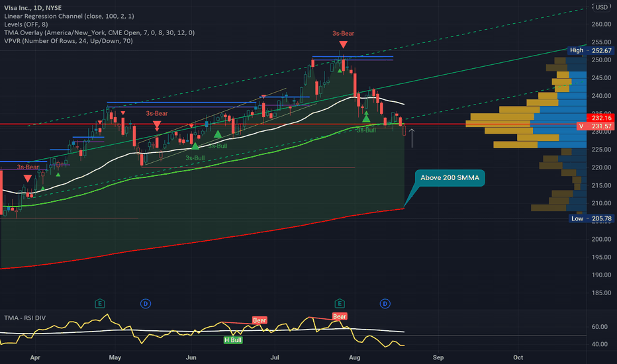The height and width of the screenshot is (364, 617).
Task: Select the H Bull divergence label
Action: point(233,340)
